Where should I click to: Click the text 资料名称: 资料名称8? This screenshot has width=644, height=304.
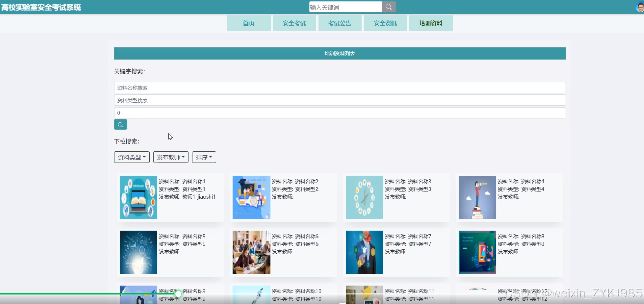521,237
